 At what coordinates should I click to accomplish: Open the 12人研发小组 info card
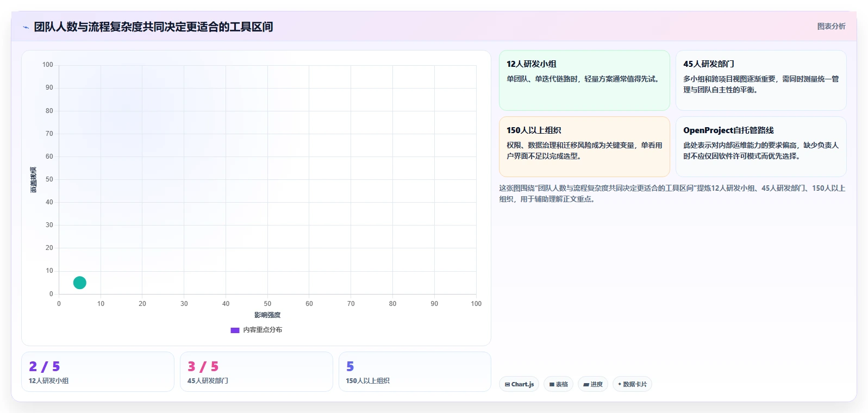click(x=584, y=80)
